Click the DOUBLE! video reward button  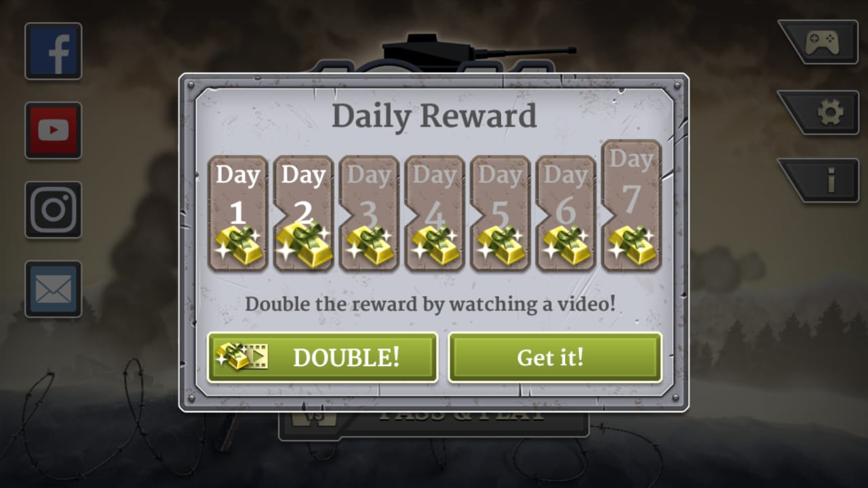point(322,357)
